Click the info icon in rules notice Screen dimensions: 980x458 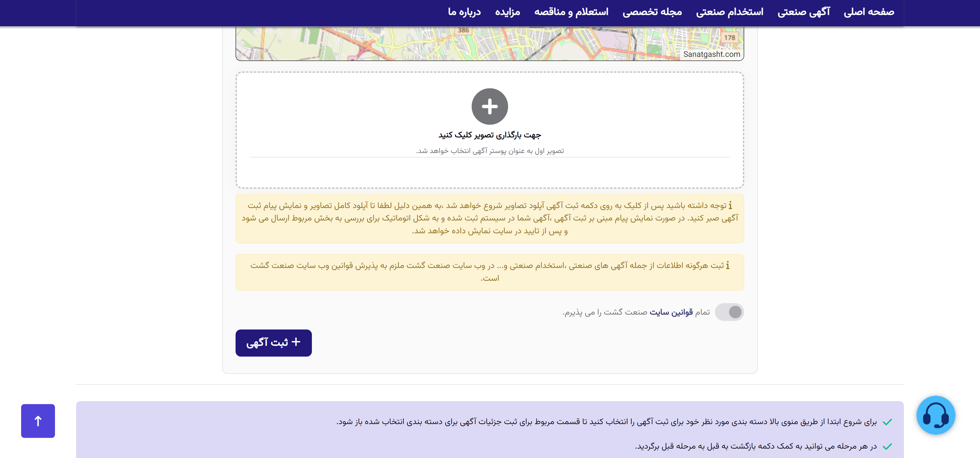728,265
